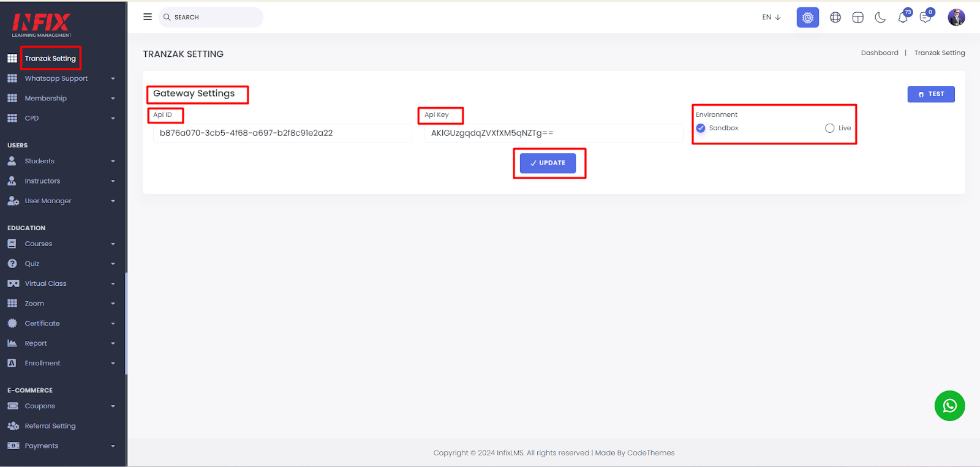Expand Whatsapp Support menu arrow

(x=113, y=78)
